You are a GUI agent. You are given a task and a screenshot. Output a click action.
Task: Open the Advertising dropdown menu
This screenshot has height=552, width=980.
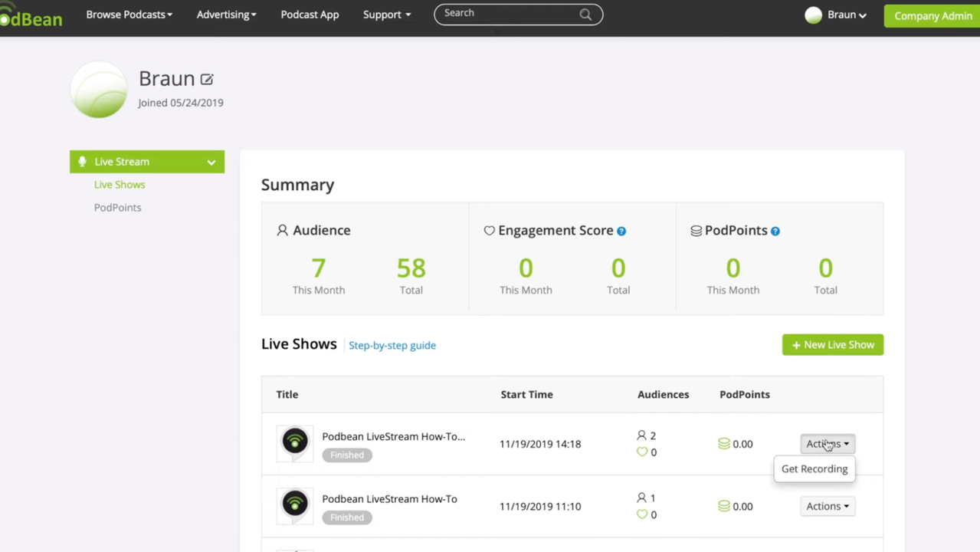[226, 15]
